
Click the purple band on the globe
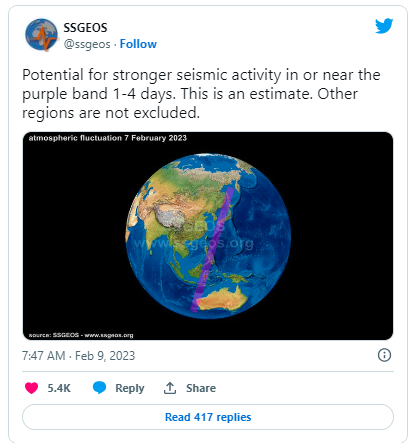(x=212, y=249)
